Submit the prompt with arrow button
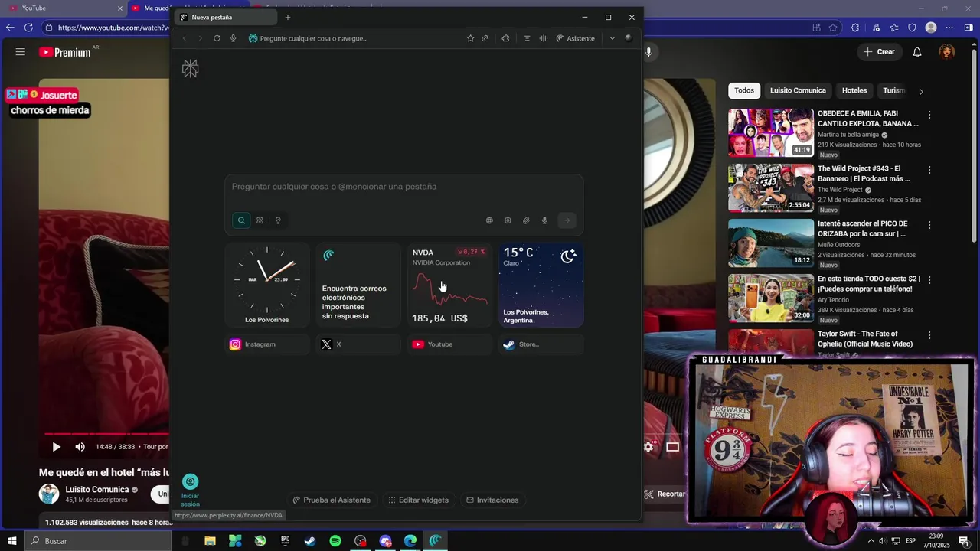 pyautogui.click(x=567, y=220)
